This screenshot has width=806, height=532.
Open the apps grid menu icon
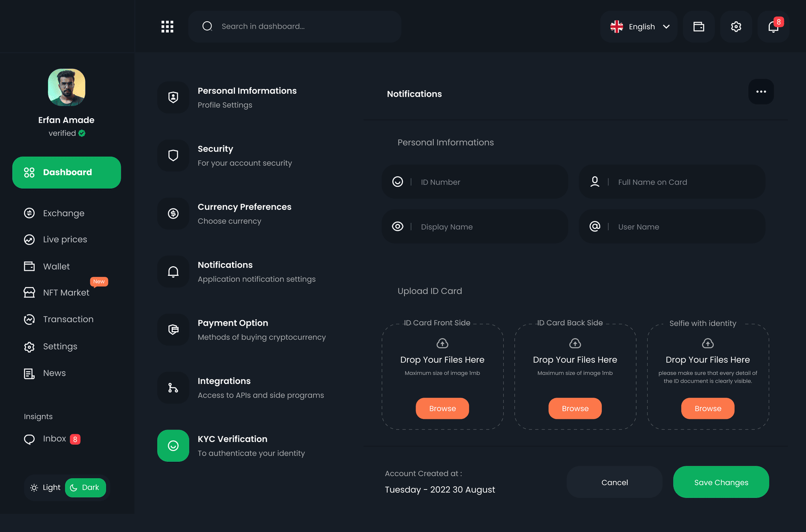167,27
